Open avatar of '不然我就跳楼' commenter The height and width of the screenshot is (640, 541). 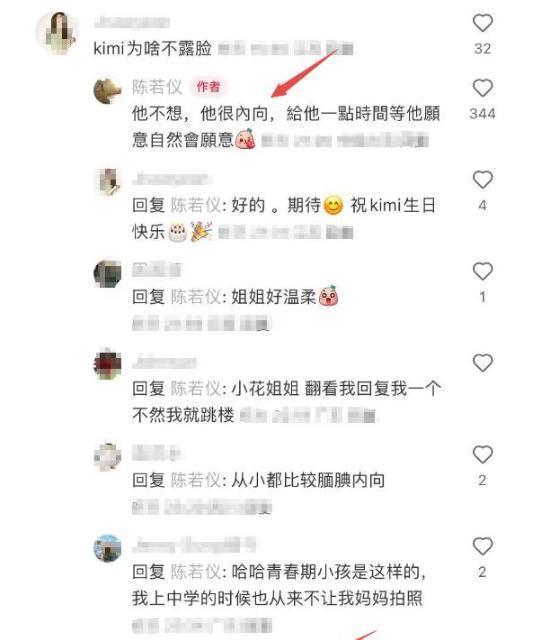(x=108, y=364)
